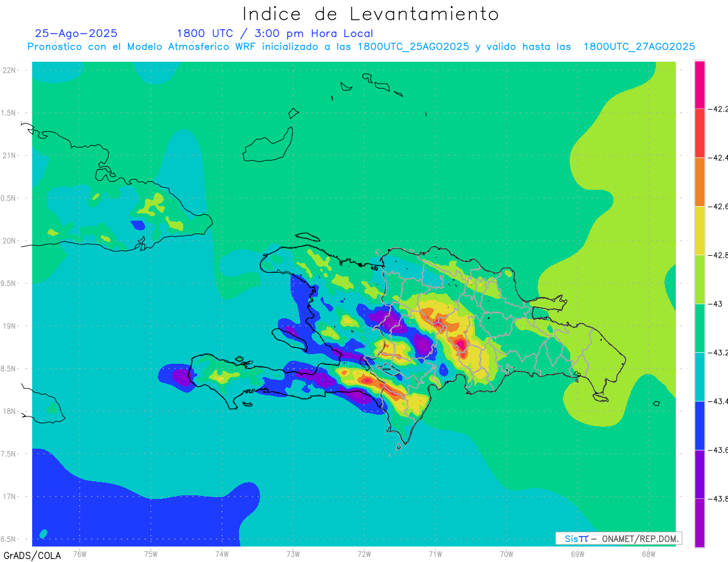
Task: Select legend value "-42.4"
Action: [x=719, y=158]
